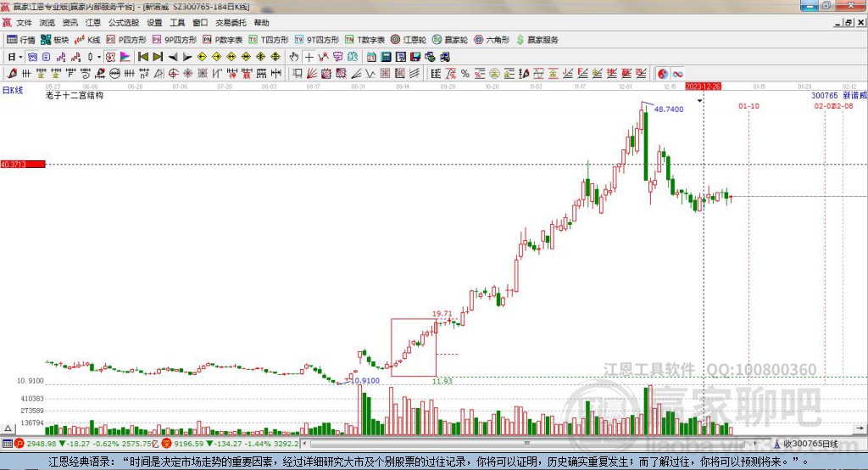Open the T数字表 tool

[364, 40]
